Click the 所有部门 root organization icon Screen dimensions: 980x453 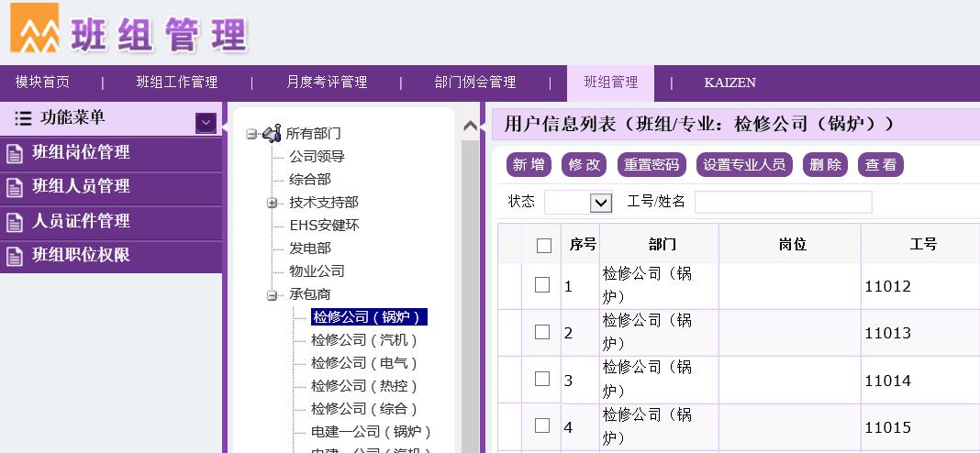272,134
